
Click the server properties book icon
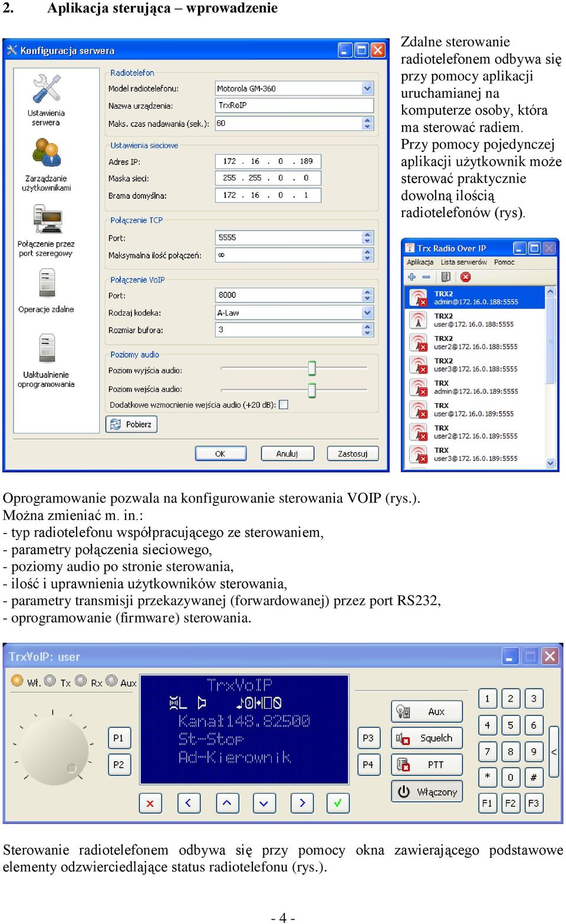(446, 277)
